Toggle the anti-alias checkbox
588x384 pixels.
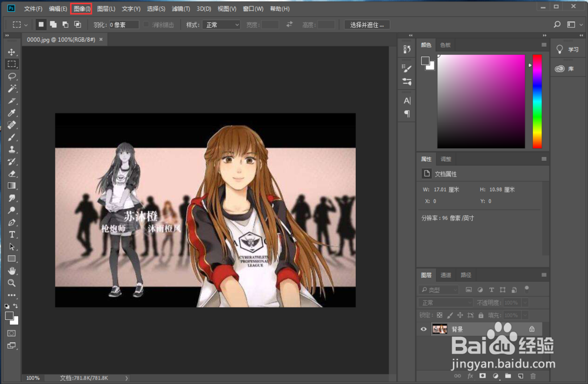coord(146,24)
